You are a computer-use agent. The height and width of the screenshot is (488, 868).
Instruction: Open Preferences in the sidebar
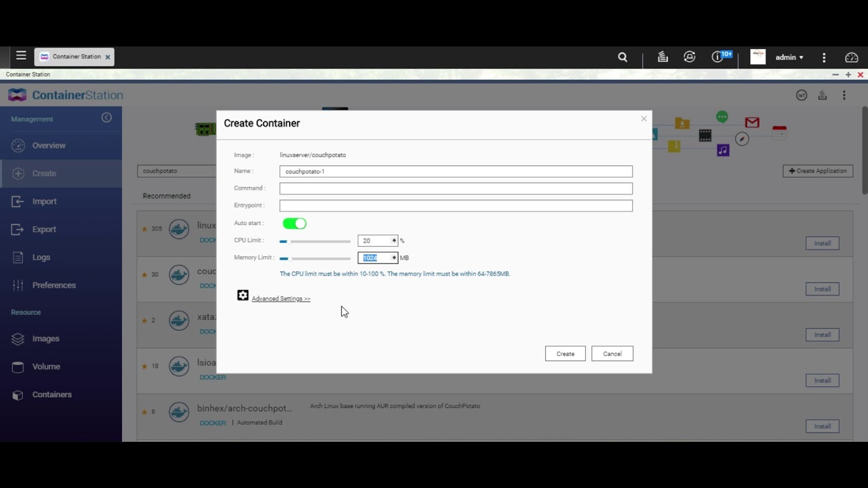[x=61, y=285]
